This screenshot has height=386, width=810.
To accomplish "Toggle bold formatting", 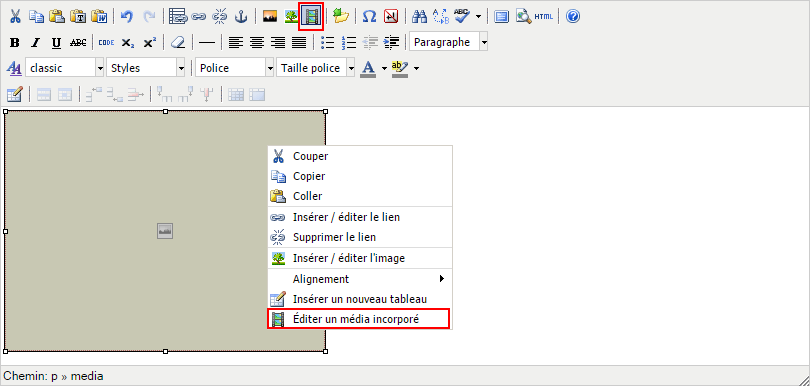I will pyautogui.click(x=14, y=42).
